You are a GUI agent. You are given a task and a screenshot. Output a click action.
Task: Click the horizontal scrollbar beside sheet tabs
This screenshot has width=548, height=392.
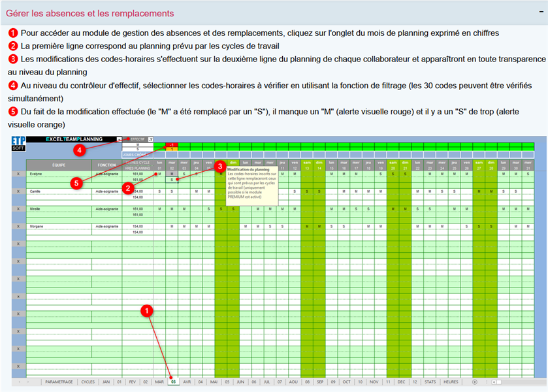click(x=516, y=382)
